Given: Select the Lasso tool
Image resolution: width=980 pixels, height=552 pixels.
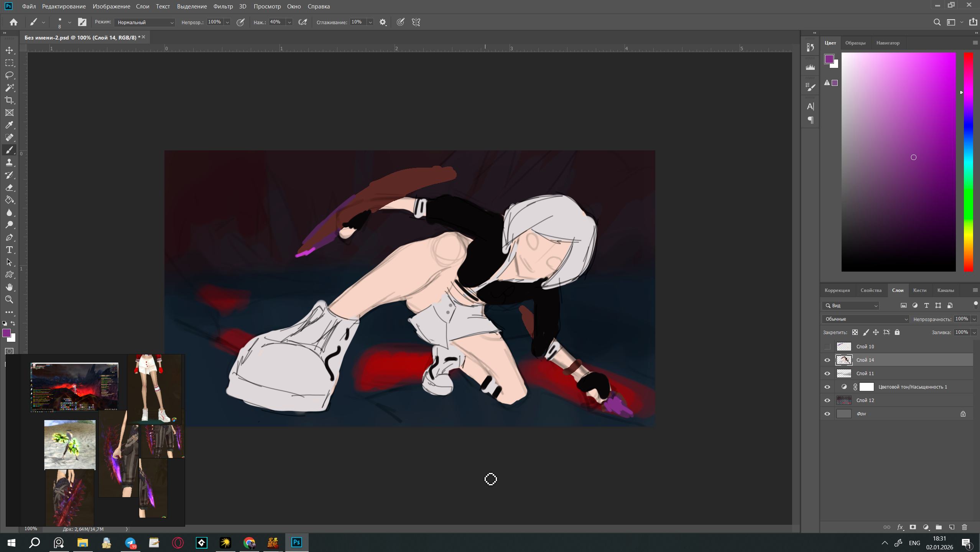Looking at the screenshot, I should pyautogui.click(x=9, y=75).
